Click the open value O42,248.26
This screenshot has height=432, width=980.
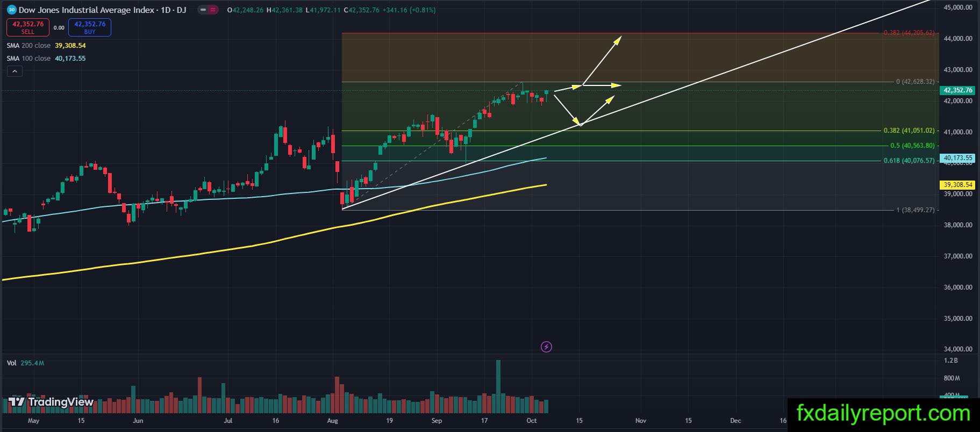[245, 10]
